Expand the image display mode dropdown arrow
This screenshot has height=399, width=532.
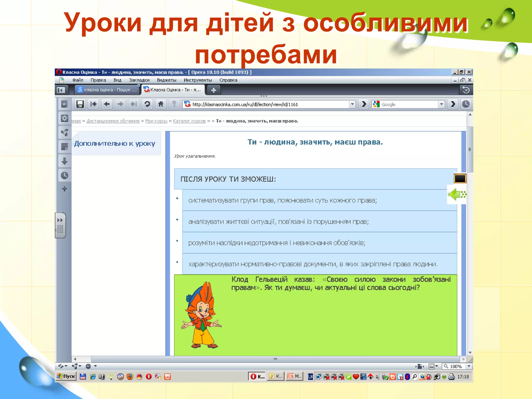coord(437,366)
